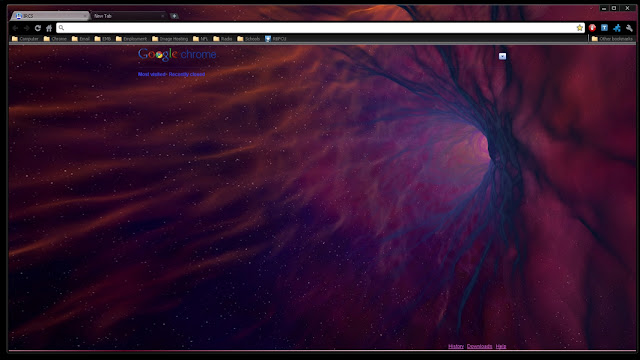640x360 pixels.
Task: Open the EMS bookmarks folder
Action: [103, 39]
